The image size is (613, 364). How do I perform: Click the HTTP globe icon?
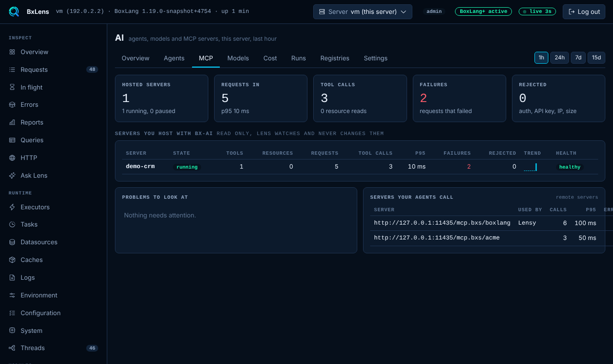[x=12, y=158]
